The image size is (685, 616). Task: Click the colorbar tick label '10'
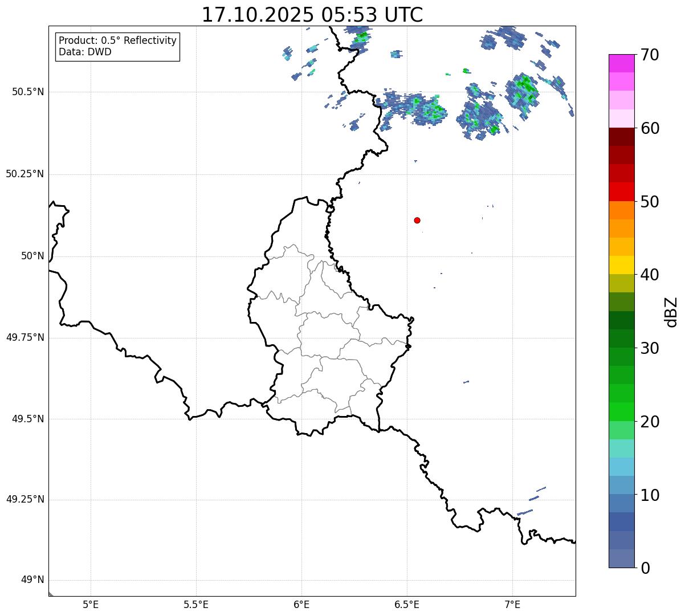tap(650, 495)
